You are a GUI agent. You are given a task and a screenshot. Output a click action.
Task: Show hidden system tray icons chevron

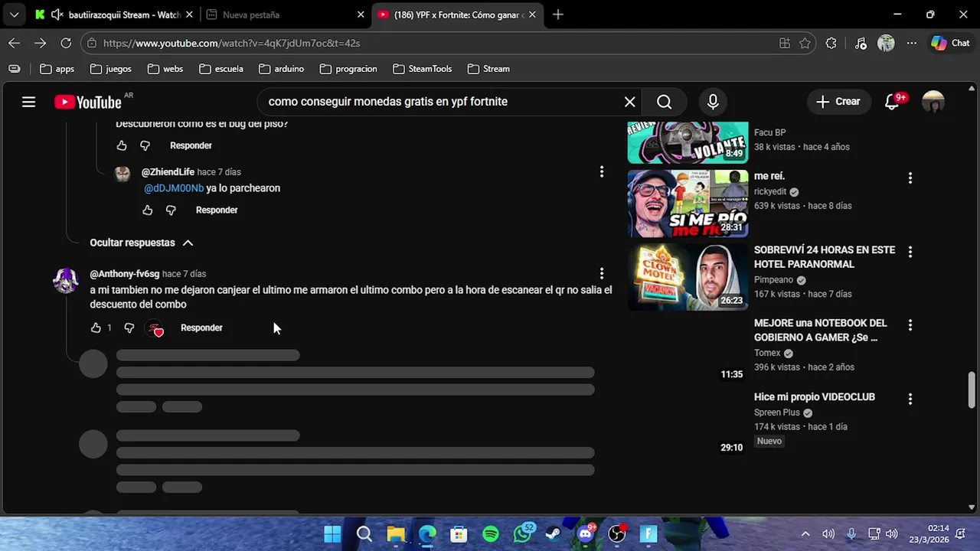[x=805, y=534]
